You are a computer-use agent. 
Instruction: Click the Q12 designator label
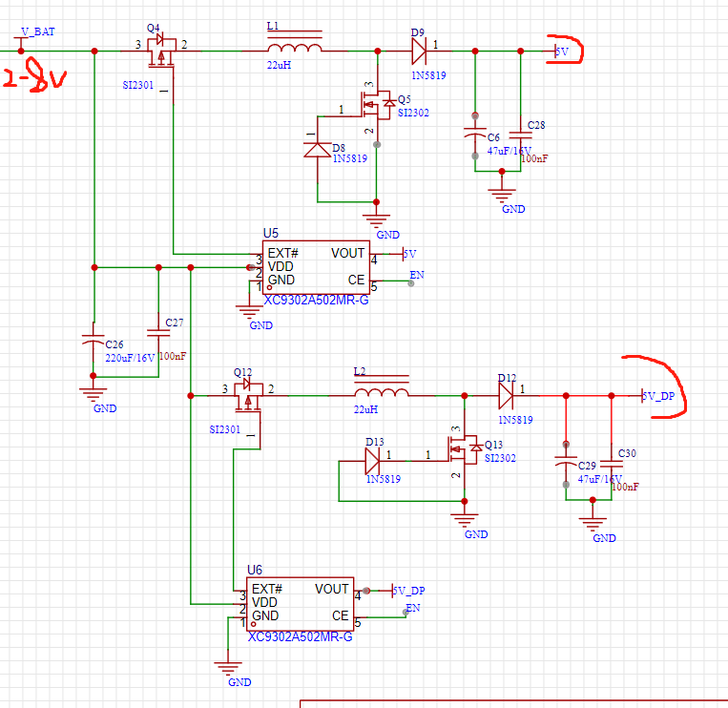click(242, 372)
